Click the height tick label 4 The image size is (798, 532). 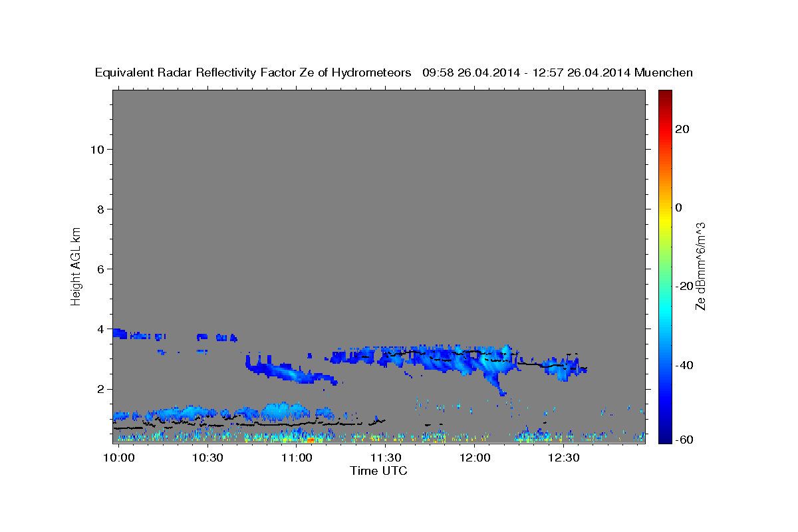(x=100, y=329)
